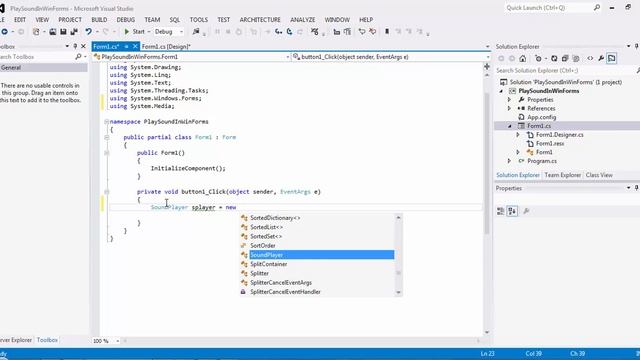Open Properties wrench icon in Solution Explorer
Viewport: 640px width, 360px height.
pyautogui.click(x=601, y=58)
